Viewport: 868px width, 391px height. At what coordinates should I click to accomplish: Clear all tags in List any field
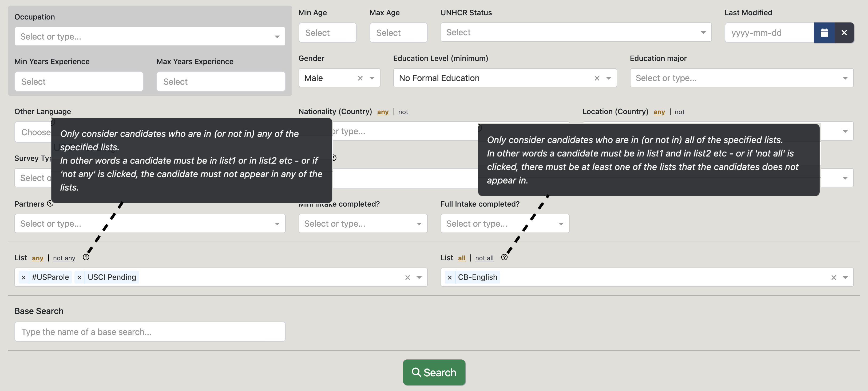407,277
